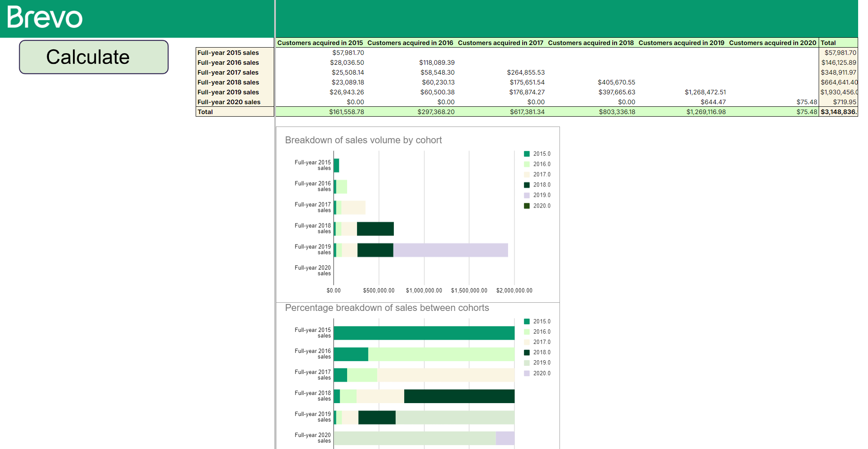The image size is (868, 449).
Task: Click the $1,000,000.00 axis label in volume chart
Action: point(424,291)
